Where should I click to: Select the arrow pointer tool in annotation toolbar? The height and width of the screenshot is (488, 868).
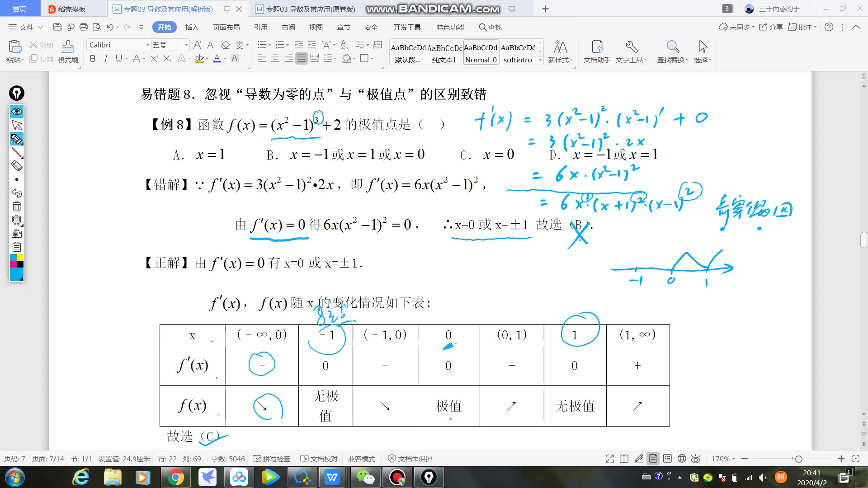coord(17,125)
